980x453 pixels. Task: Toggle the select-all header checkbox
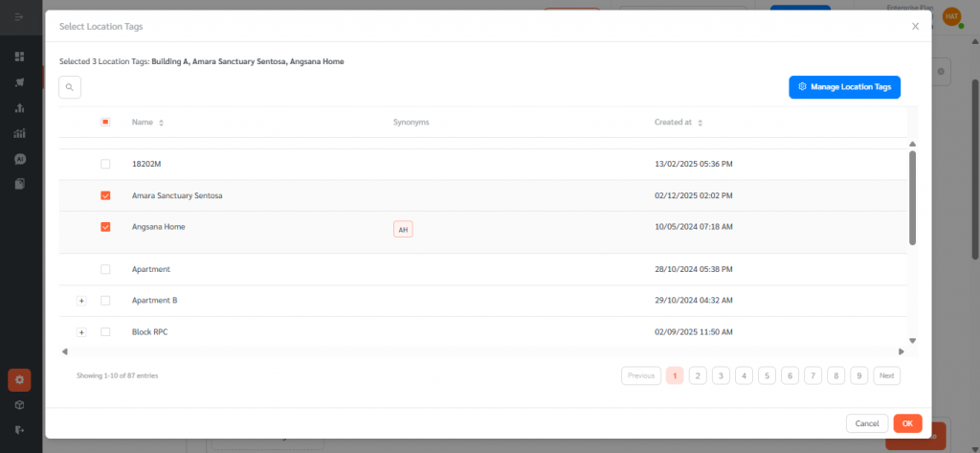(105, 122)
